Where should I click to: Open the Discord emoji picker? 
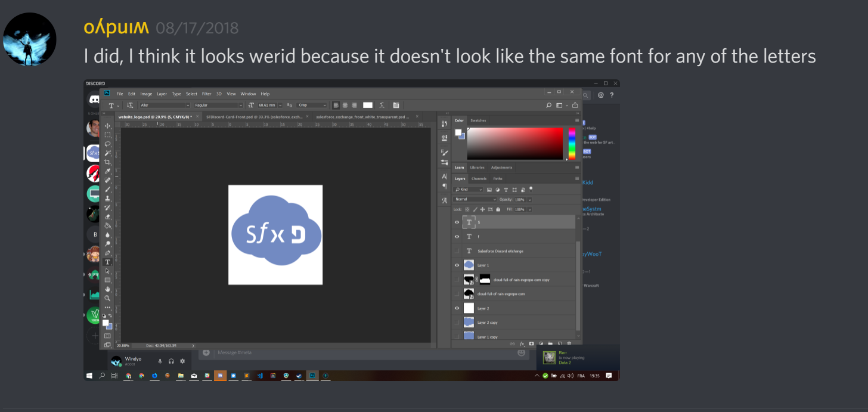pos(522,353)
